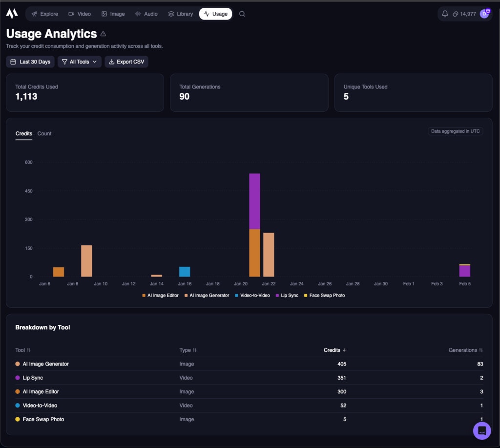Open the Library stack icon
Viewport: 500px width, 448px height.
coord(170,14)
